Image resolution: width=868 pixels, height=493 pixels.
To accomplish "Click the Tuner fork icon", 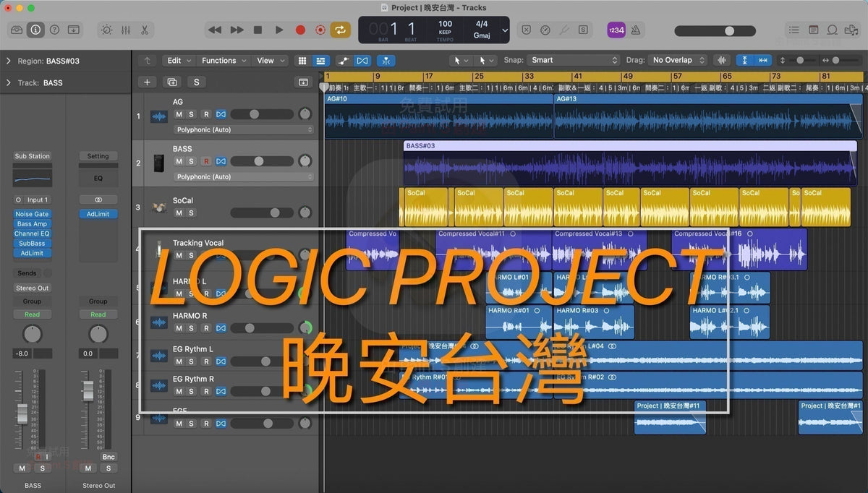I will click(x=563, y=30).
